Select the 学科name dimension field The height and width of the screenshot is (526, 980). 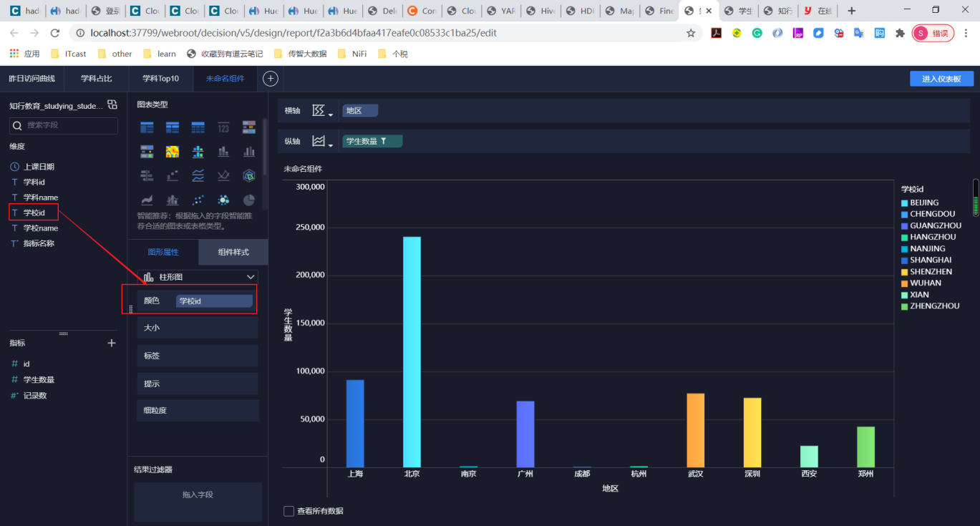(x=40, y=198)
